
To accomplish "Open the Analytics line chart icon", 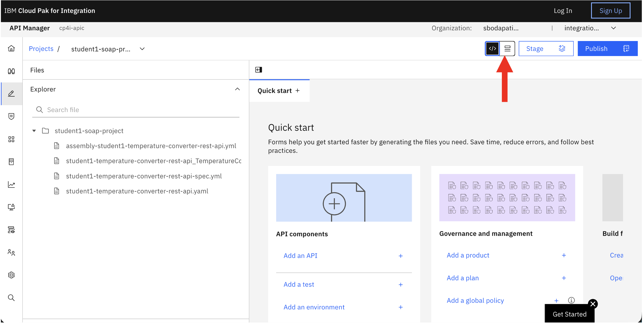I will pyautogui.click(x=11, y=184).
